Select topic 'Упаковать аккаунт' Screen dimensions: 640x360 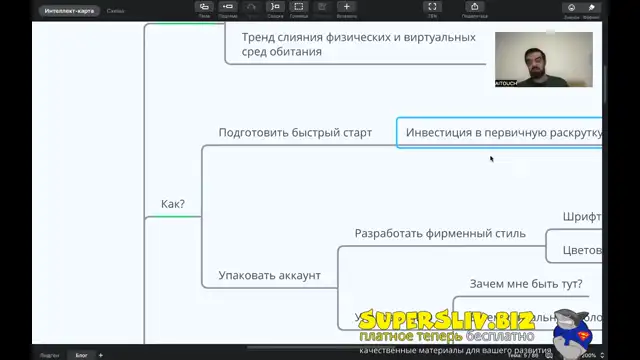click(269, 276)
